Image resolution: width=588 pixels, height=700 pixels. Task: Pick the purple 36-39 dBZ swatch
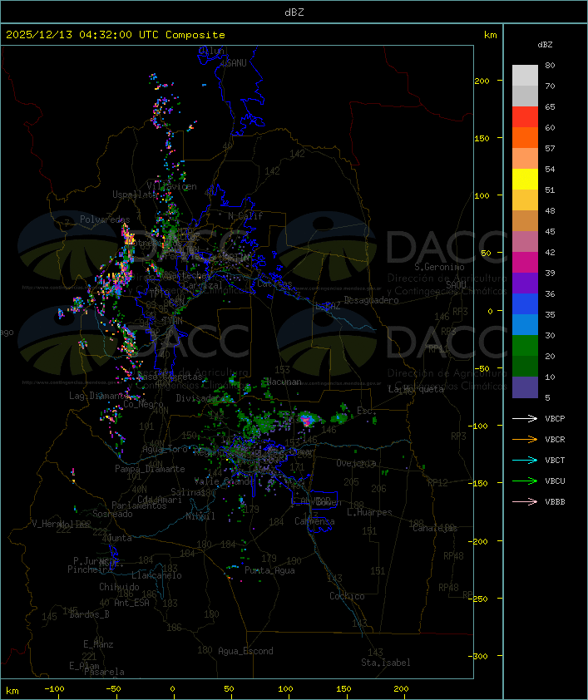coord(525,283)
